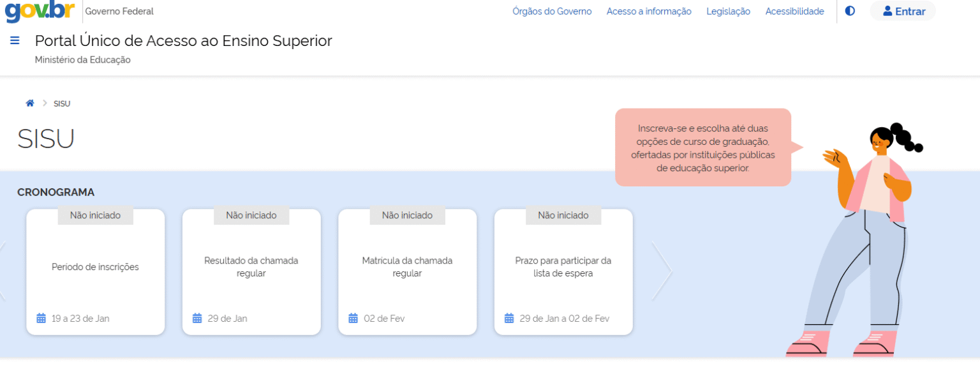Click the Inscreva-se speech bubble

click(x=703, y=147)
